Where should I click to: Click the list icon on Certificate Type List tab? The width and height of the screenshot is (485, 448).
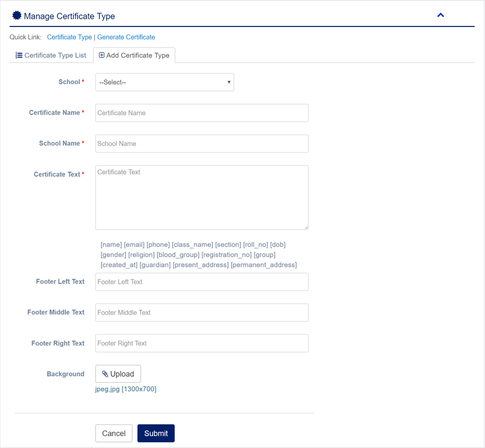pos(19,56)
